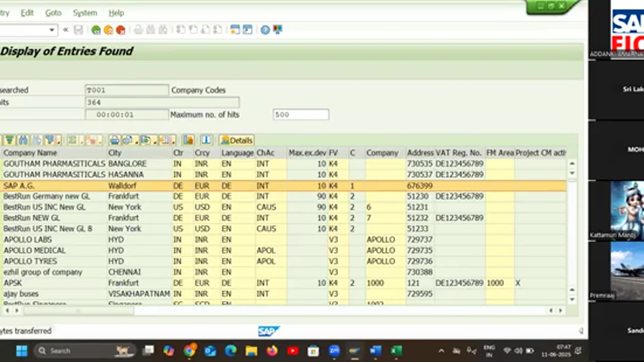Click the Print icon in standard toolbar
This screenshot has height=362, width=644.
pyautogui.click(x=138, y=30)
